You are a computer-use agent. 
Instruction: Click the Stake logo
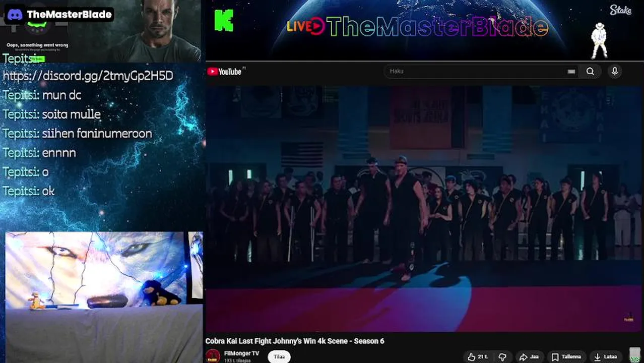[x=620, y=10]
